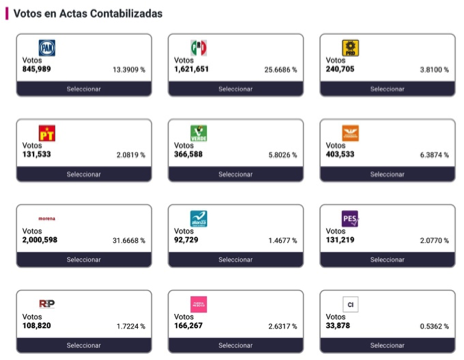Click the Fuerza por México pink logo
This screenshot has width=464, height=360.
click(199, 304)
